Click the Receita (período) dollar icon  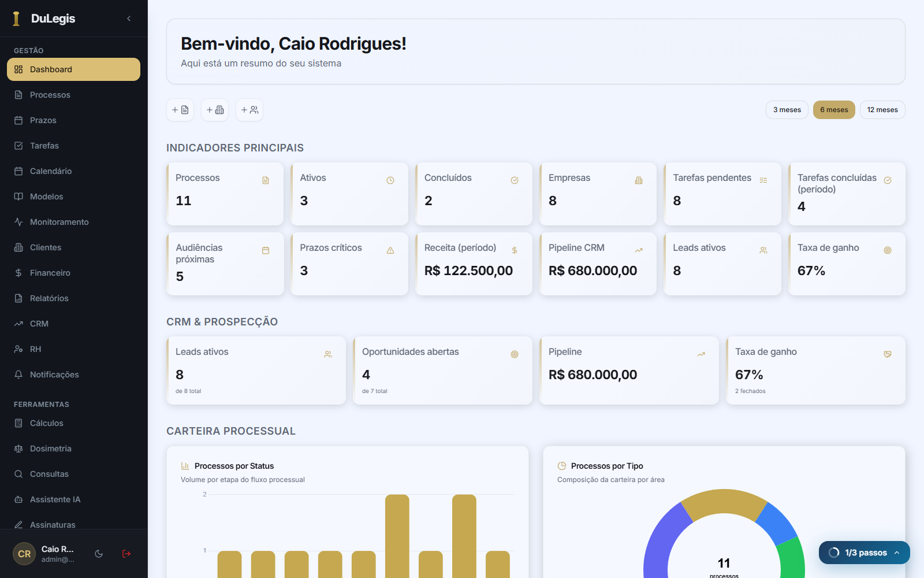tap(515, 250)
